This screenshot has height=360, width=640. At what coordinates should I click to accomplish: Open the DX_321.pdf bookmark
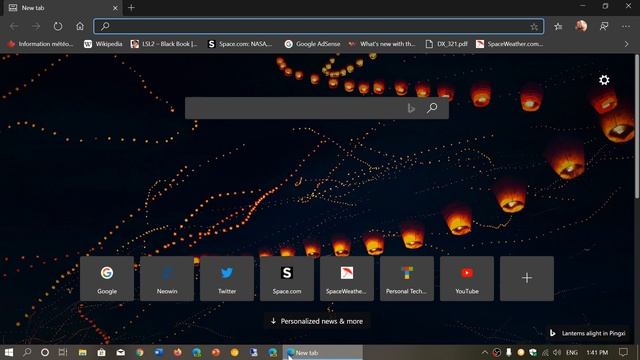pos(447,44)
